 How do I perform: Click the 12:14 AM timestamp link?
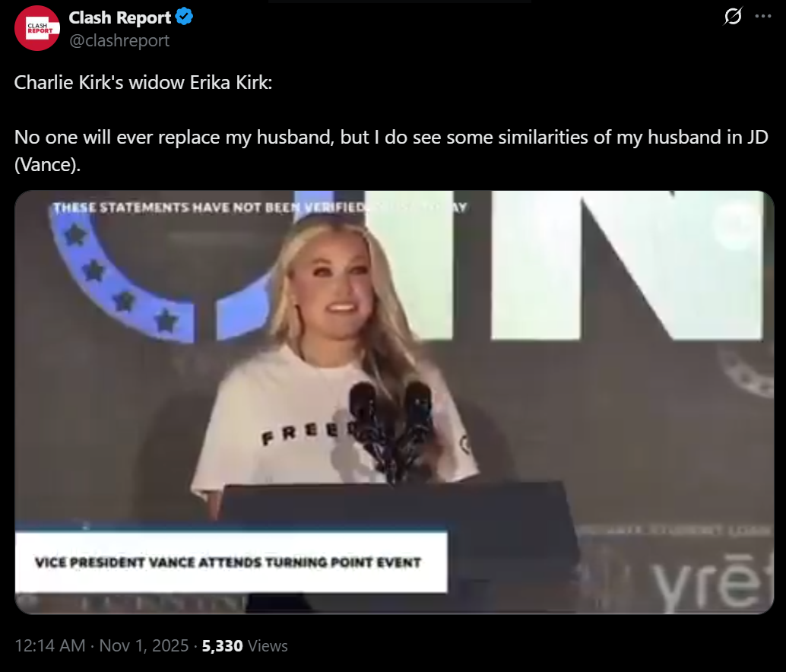(49, 645)
